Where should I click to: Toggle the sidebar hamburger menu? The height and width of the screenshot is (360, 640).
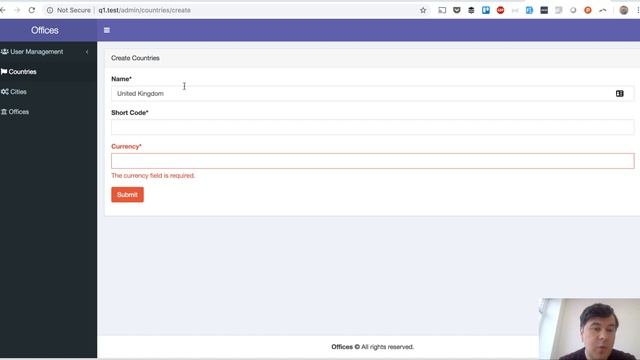107,30
